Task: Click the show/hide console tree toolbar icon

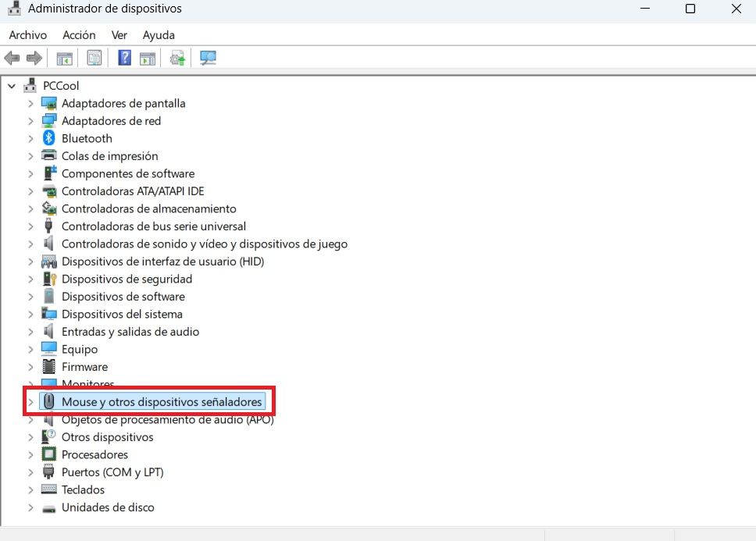Action: click(64, 59)
